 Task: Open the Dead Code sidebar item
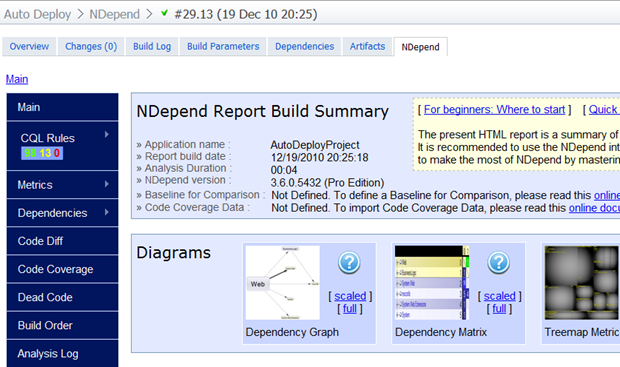(62, 297)
